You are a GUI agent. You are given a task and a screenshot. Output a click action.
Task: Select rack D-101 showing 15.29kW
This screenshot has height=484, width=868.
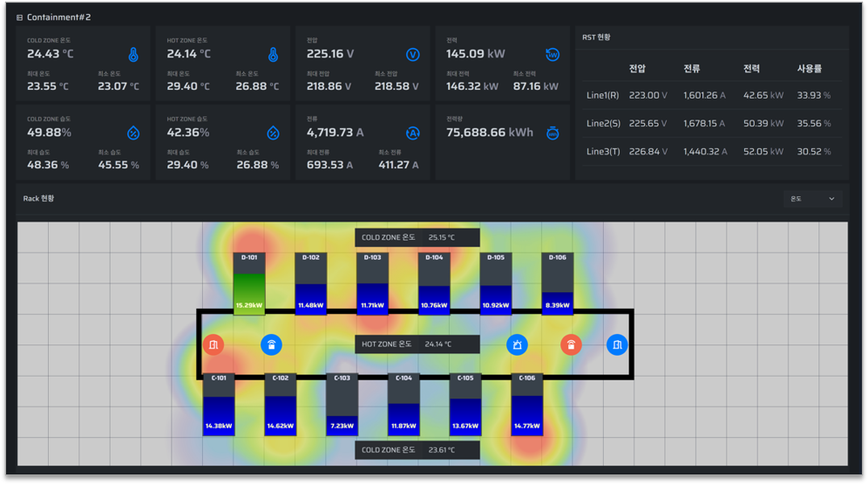[x=249, y=283]
